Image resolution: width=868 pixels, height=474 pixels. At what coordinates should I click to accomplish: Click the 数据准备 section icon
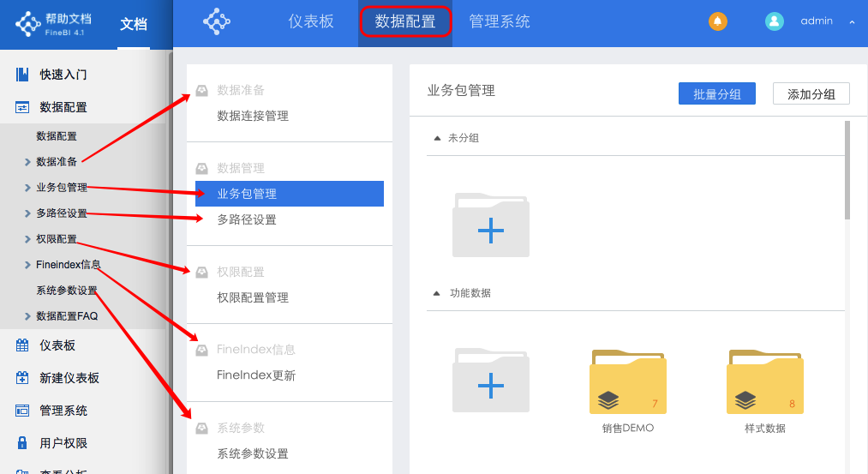201,90
